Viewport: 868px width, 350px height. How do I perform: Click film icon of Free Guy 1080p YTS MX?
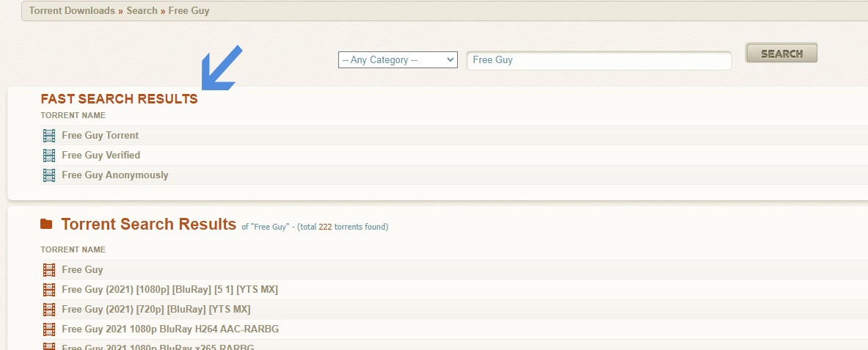(49, 290)
